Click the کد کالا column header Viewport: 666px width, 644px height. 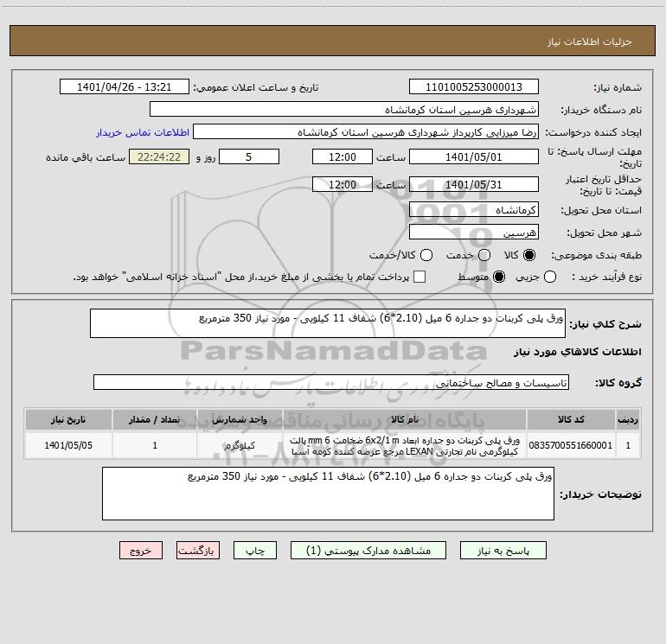571,419
